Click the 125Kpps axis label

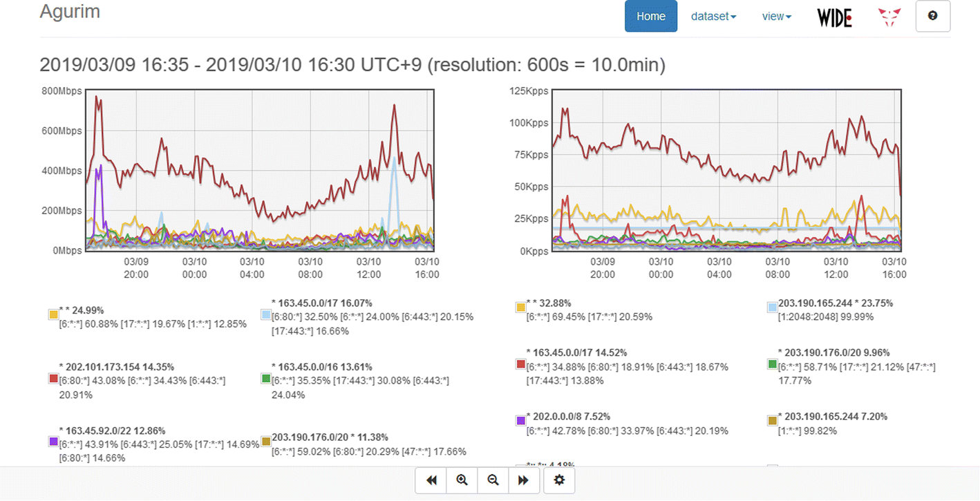tap(529, 91)
